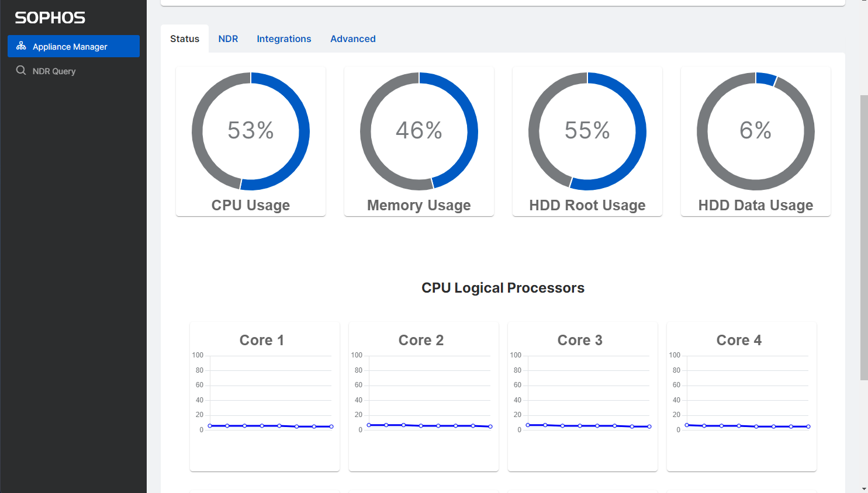Open NDR Query from sidebar
868x493 pixels.
coord(54,71)
